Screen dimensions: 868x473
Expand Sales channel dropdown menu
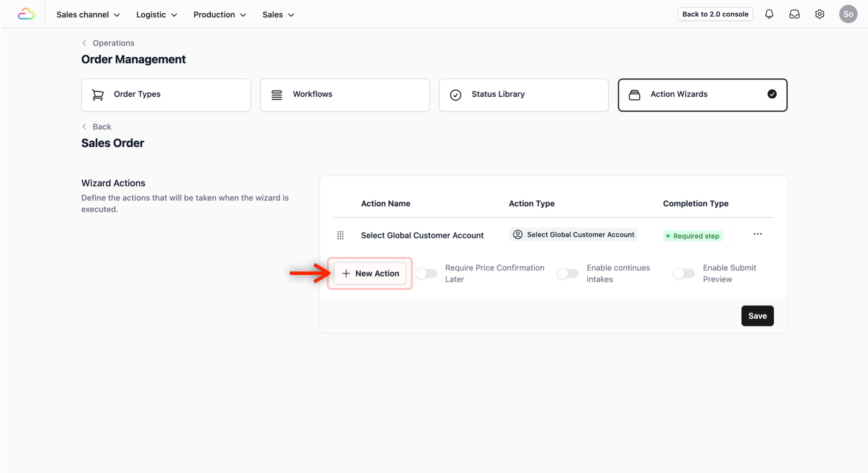tap(88, 14)
